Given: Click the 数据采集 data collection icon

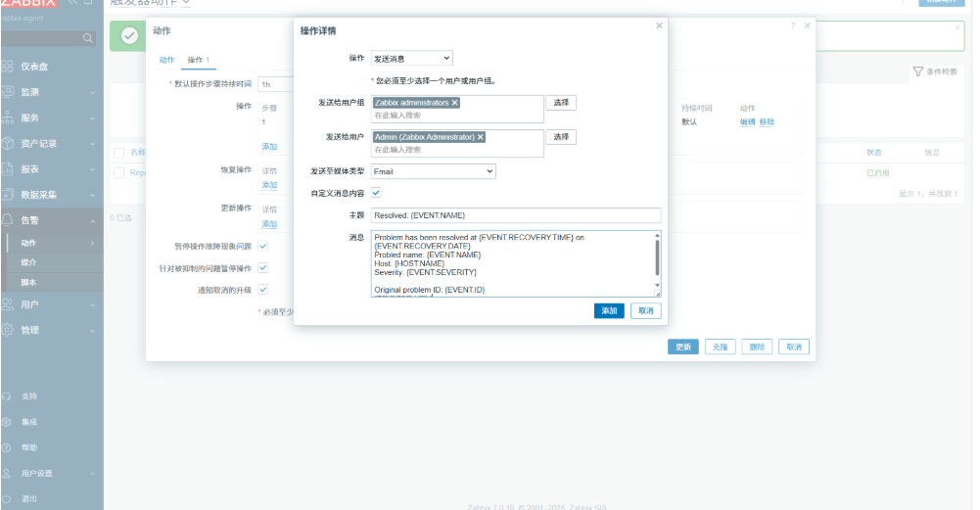Looking at the screenshot, I should [x=8, y=195].
